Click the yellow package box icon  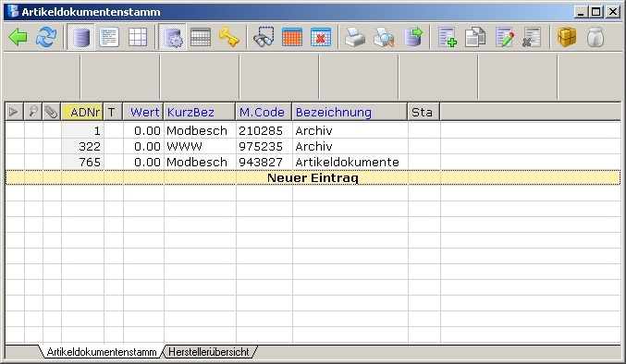567,37
